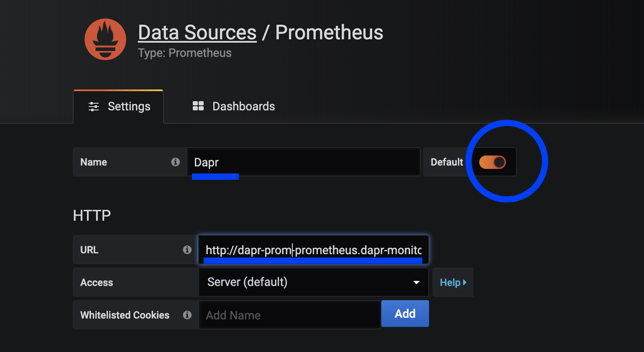Click the Type: Prometheus subtitle
The image size is (644, 352).
click(184, 53)
